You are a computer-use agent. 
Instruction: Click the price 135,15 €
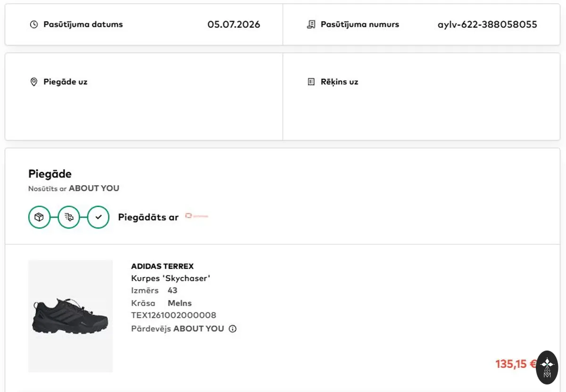pyautogui.click(x=516, y=364)
